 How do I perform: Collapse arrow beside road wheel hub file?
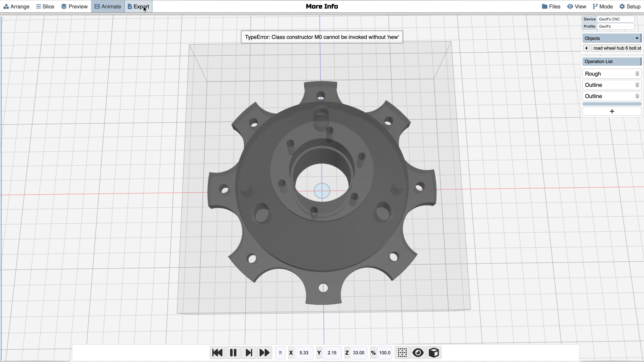coord(586,48)
